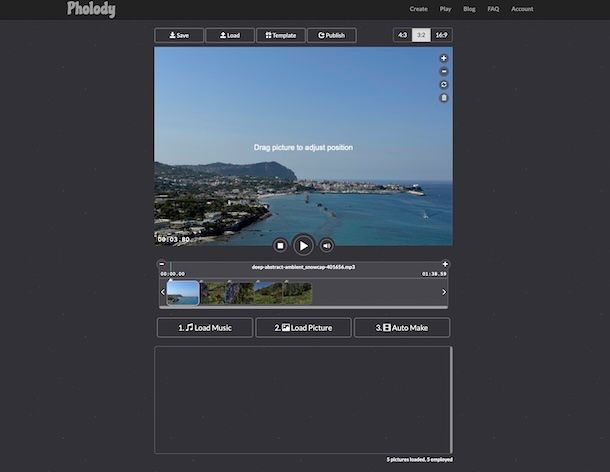Select the 4:3 aspect ratio
Screen dimensions: 610x472
pyautogui.click(x=403, y=35)
